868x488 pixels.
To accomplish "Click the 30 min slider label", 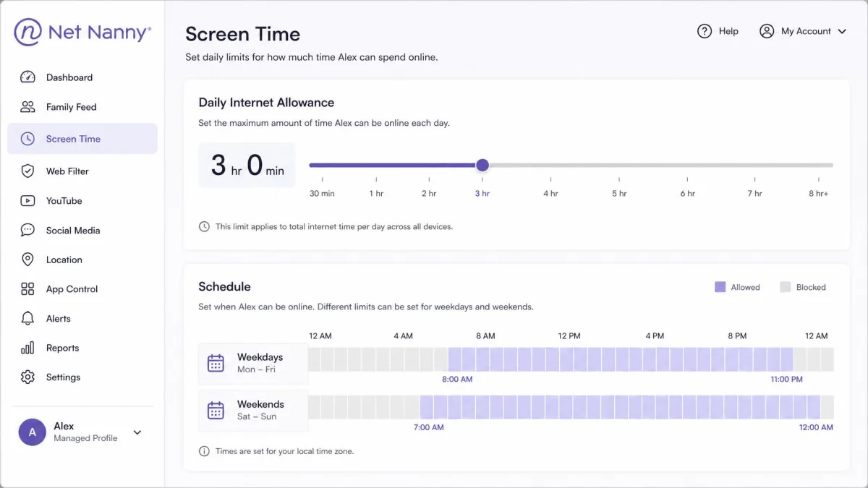I will (x=322, y=194).
